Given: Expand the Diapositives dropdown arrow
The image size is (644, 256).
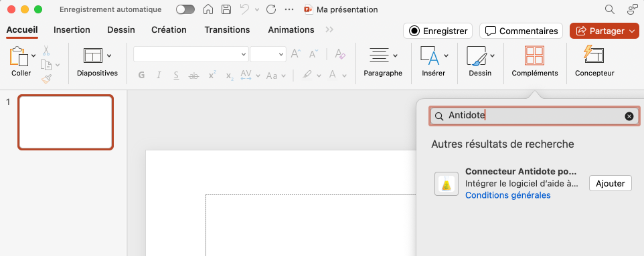Looking at the screenshot, I should 109,55.
